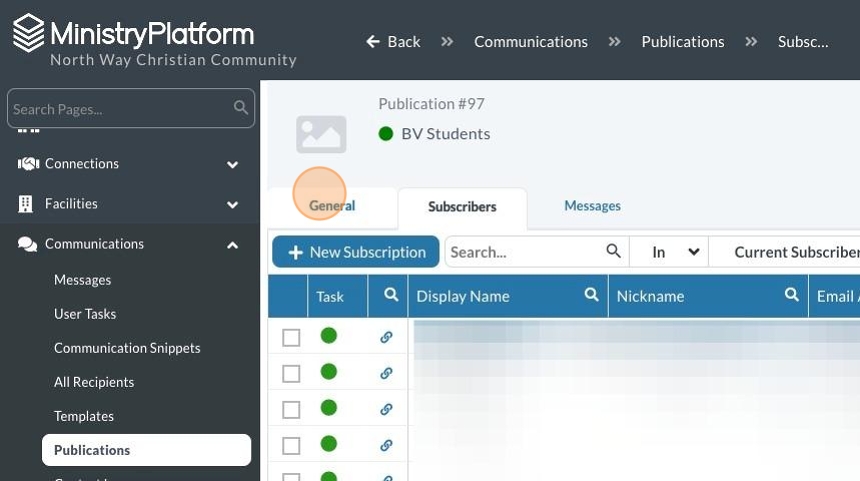Click the search magnifier in Search Pages box
Image resolution: width=860 pixels, height=481 pixels.
tap(240, 107)
